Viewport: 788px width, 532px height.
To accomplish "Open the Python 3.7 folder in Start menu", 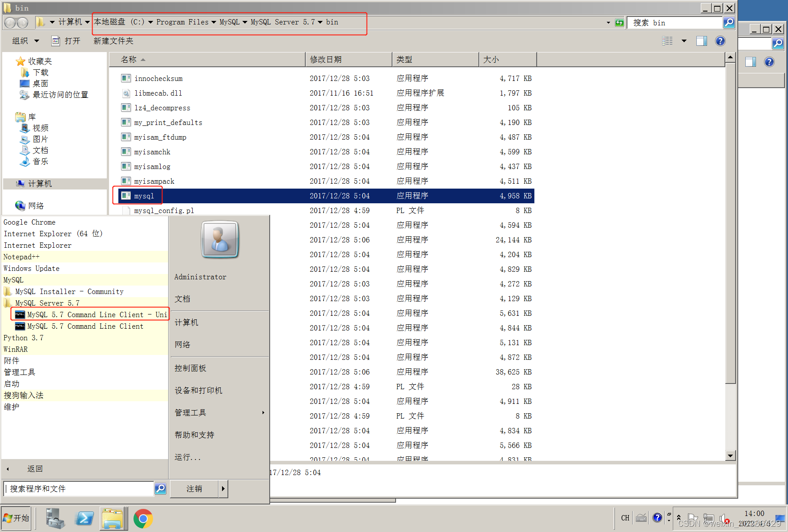I will tap(85, 338).
